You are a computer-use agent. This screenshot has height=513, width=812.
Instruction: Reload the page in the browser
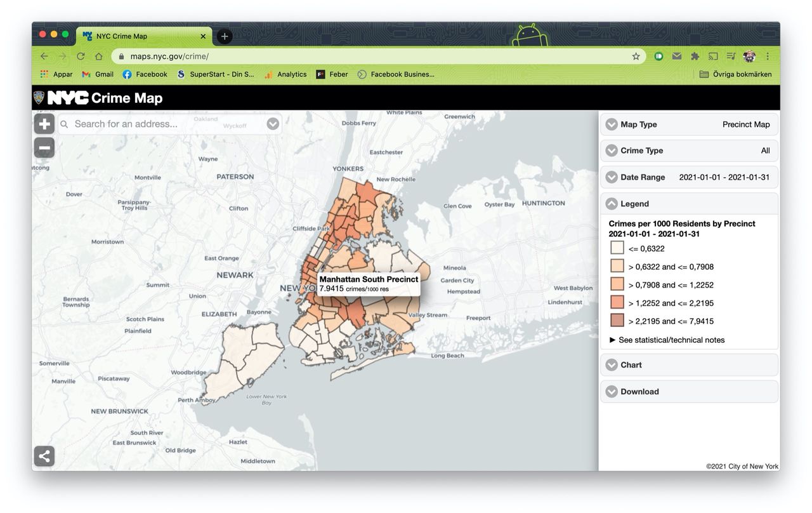click(81, 56)
